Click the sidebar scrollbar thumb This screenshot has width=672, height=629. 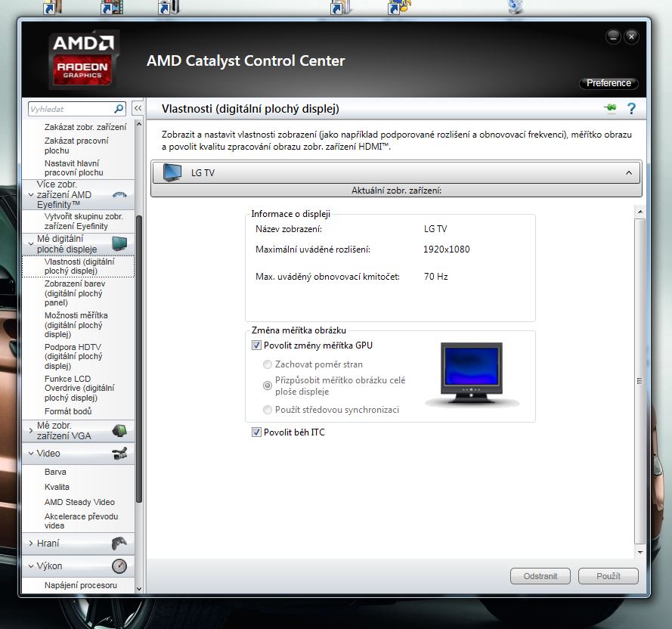point(139,358)
